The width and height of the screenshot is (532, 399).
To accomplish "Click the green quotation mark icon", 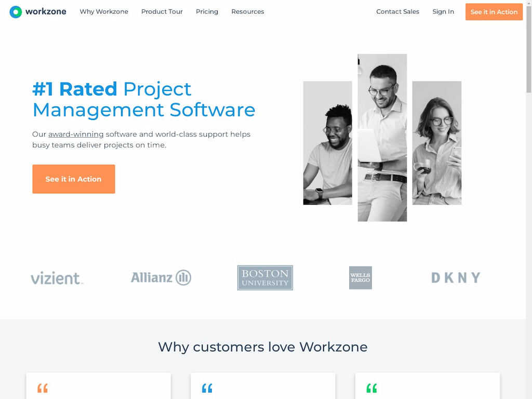I will [371, 387].
